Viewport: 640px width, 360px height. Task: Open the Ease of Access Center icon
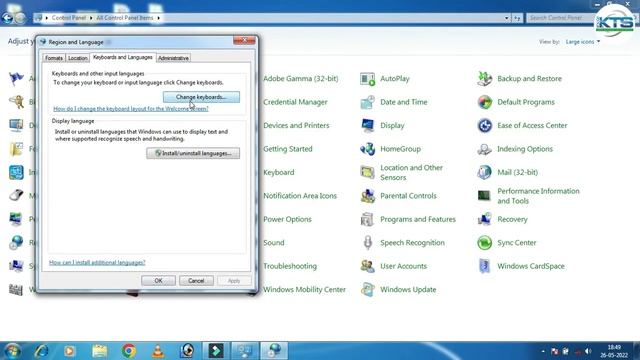[484, 125]
